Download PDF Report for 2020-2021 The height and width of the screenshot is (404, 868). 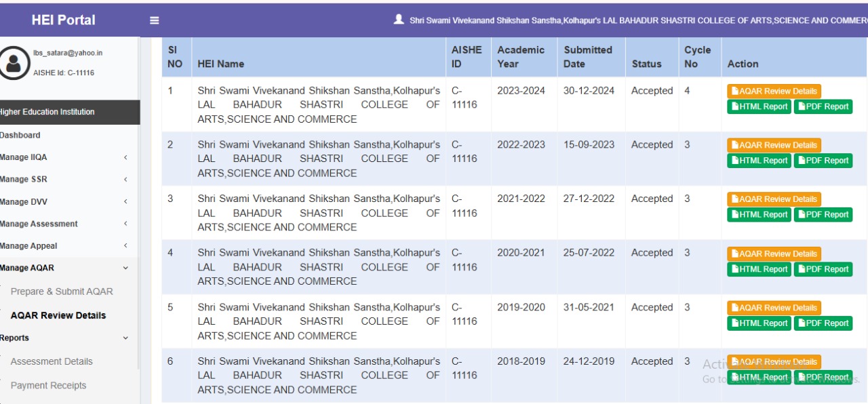pos(823,269)
